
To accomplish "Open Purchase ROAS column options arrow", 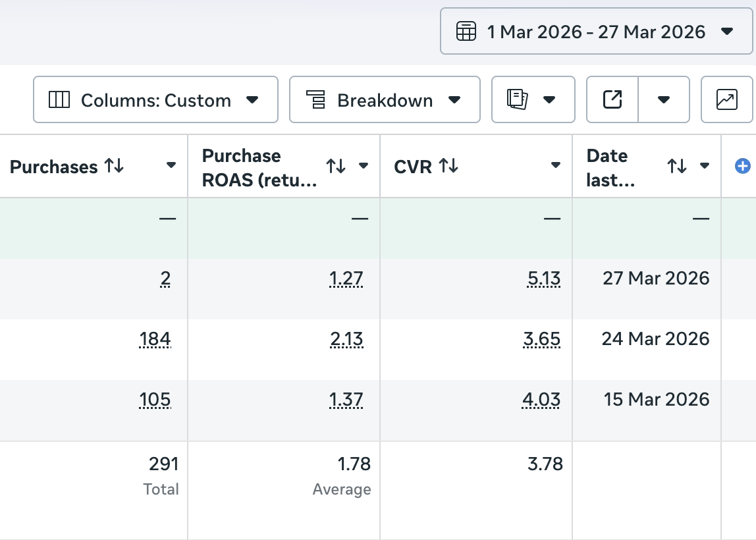I will [x=364, y=166].
